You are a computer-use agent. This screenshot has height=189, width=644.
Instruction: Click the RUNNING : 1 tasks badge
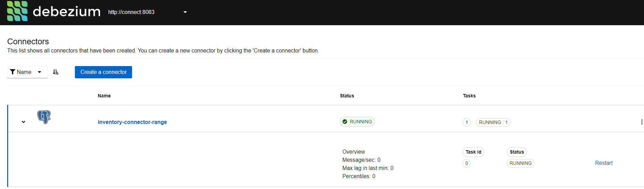pos(493,122)
